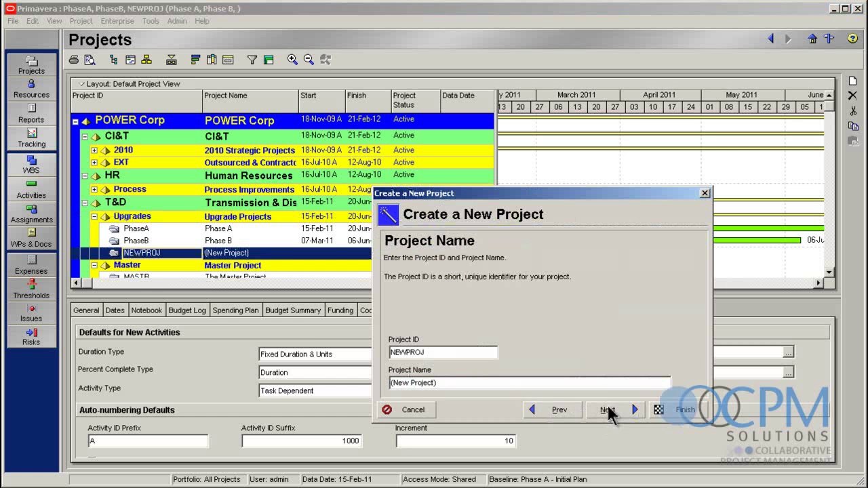The width and height of the screenshot is (868, 488).
Task: Open the Risks view in sidebar
Action: pos(31,336)
